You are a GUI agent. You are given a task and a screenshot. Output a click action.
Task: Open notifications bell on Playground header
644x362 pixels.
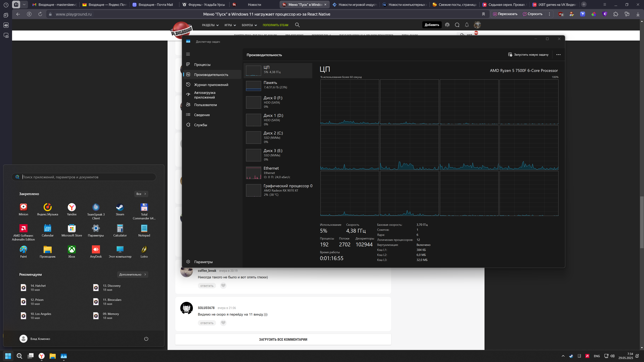(x=467, y=25)
